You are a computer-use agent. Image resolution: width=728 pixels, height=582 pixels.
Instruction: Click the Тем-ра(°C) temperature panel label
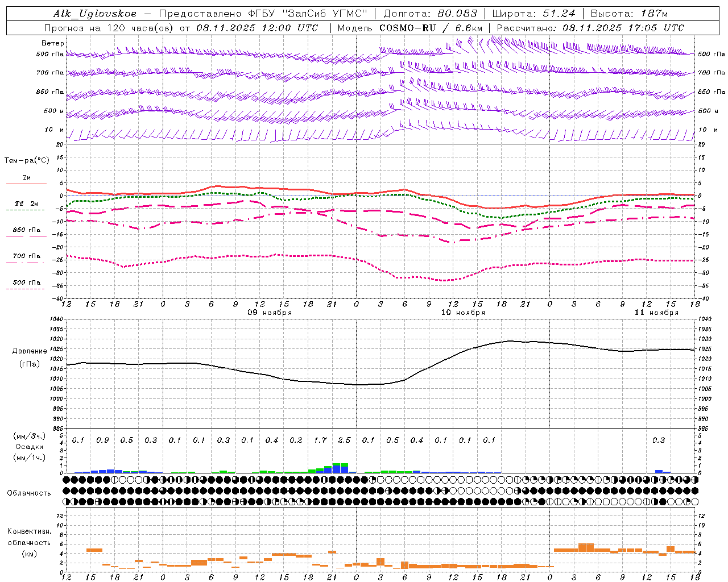click(x=27, y=161)
